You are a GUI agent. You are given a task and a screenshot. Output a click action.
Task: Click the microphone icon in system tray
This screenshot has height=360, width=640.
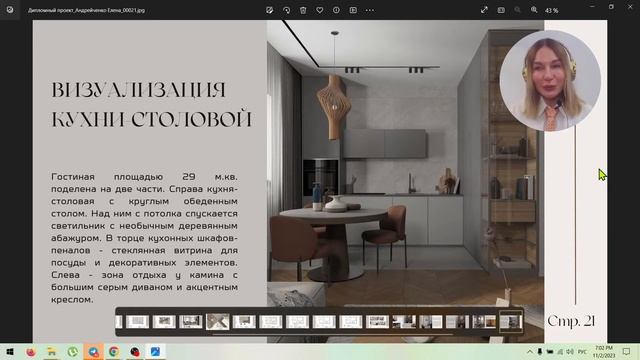[x=540, y=352]
